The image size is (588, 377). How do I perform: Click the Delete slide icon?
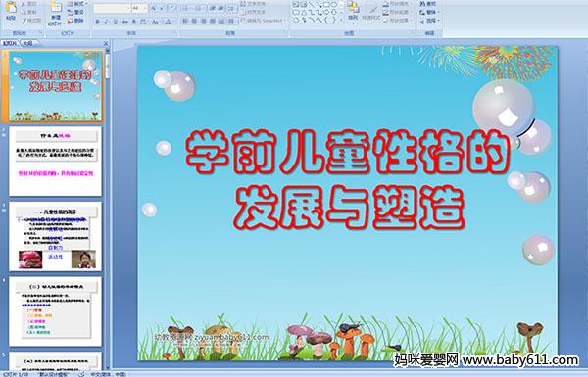coord(71,21)
